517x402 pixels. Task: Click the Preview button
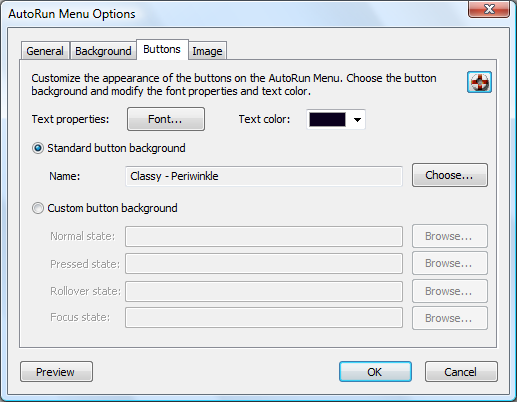point(56,372)
